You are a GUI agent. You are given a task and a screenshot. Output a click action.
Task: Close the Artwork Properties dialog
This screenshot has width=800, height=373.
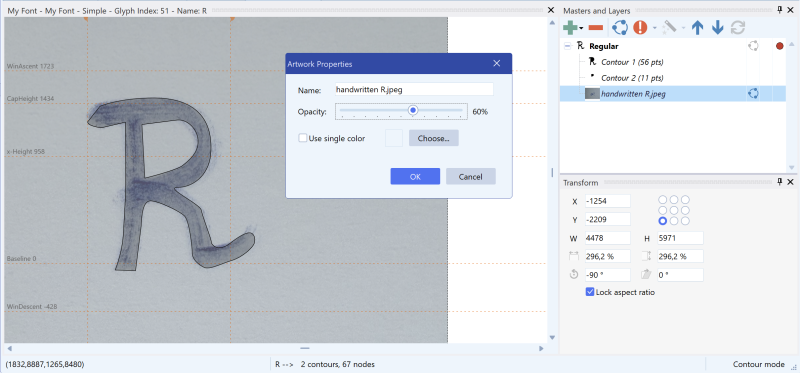(x=496, y=64)
